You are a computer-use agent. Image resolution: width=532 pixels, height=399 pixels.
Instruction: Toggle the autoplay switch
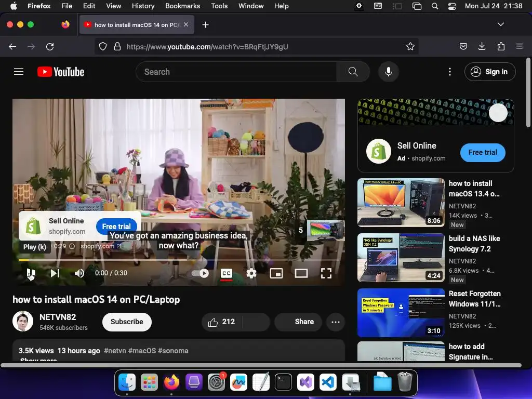(x=200, y=273)
